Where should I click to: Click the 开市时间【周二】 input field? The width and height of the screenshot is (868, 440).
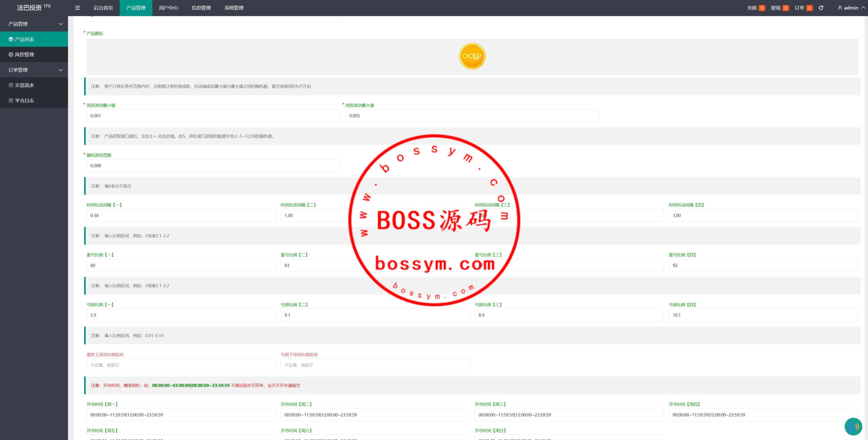point(375,415)
